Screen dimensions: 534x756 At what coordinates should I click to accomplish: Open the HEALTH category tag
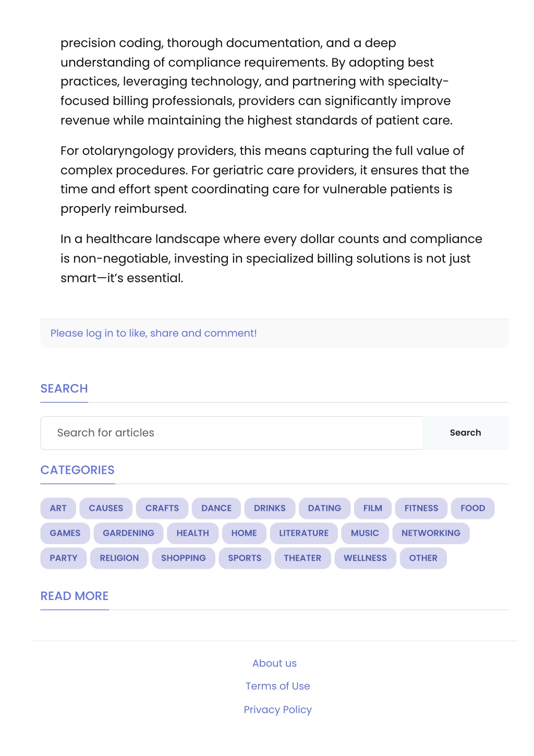pyautogui.click(x=192, y=533)
